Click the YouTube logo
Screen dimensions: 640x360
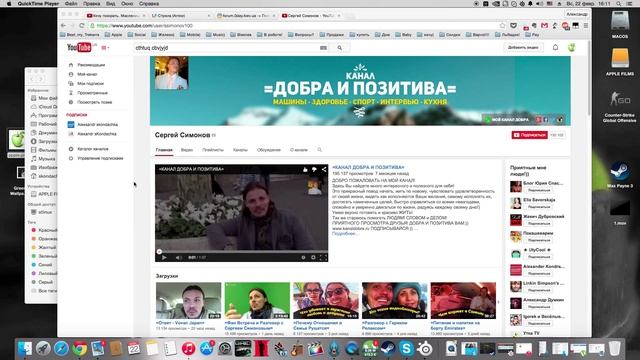tap(79, 47)
